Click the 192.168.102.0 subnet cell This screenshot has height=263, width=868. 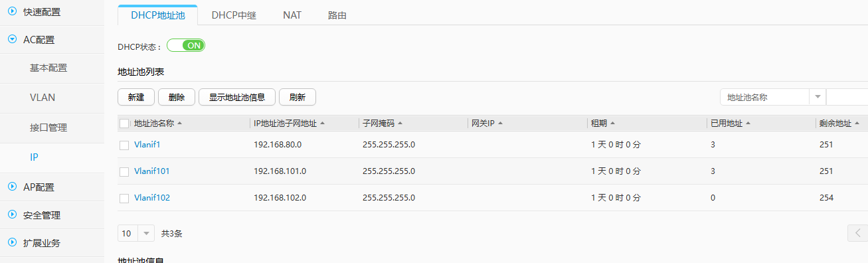(280, 197)
